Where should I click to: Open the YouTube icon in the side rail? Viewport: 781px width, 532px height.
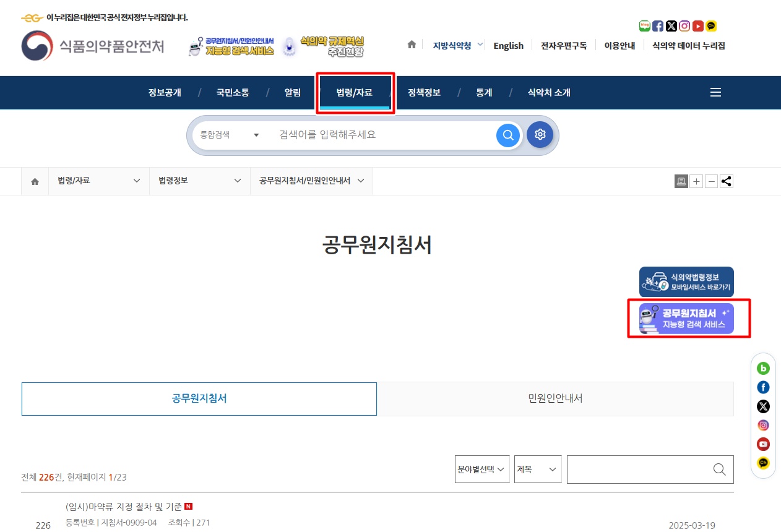[763, 444]
